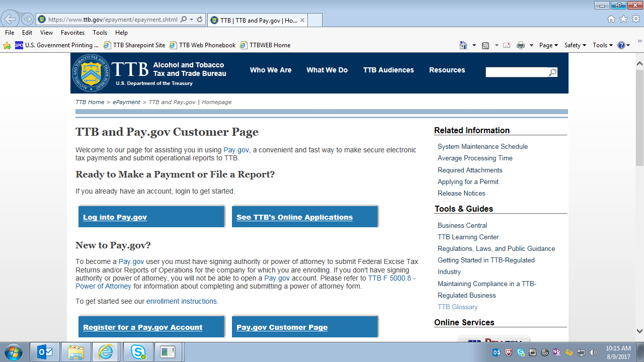Click the RSS feeds icon
Screen dimensions: 644x362
(x=486, y=45)
